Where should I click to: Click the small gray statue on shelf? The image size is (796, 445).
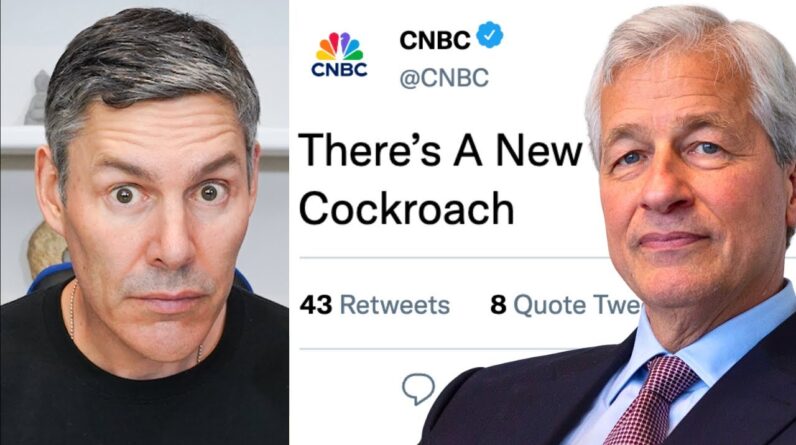click(37, 98)
